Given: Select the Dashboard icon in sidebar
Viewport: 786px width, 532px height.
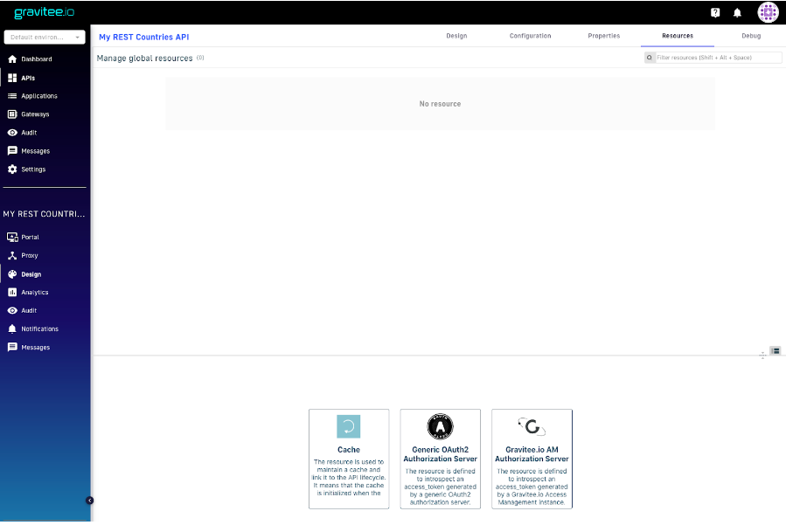Looking at the screenshot, I should 11,59.
